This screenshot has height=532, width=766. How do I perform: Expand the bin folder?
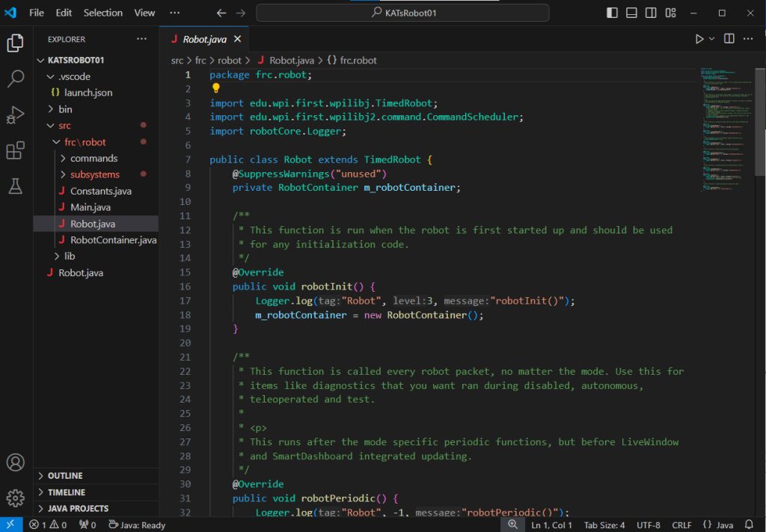click(96, 109)
